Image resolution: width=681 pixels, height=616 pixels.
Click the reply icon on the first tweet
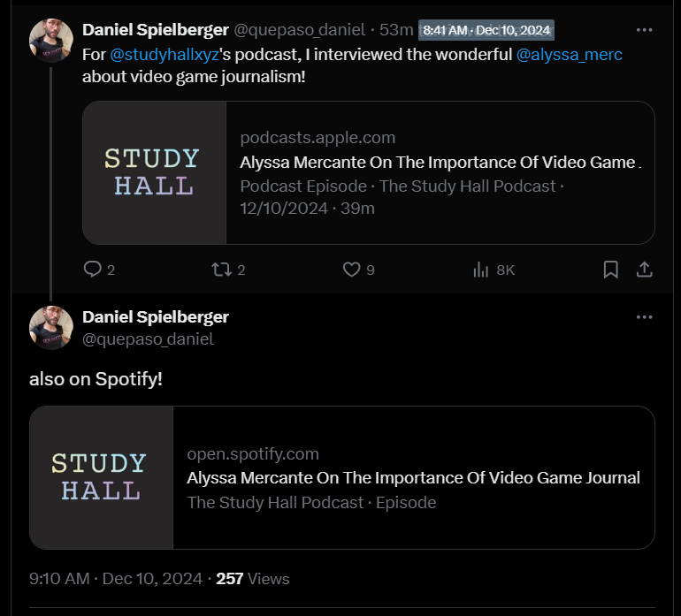point(92,270)
